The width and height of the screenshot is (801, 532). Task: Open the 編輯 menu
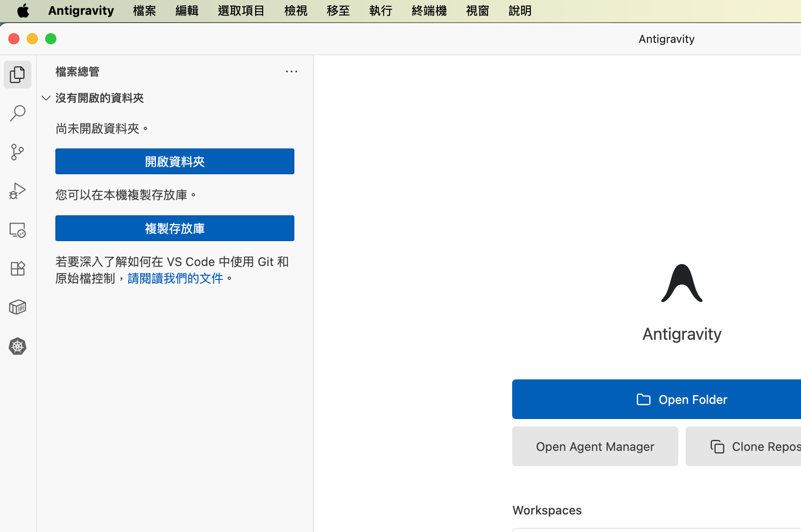[x=187, y=11]
